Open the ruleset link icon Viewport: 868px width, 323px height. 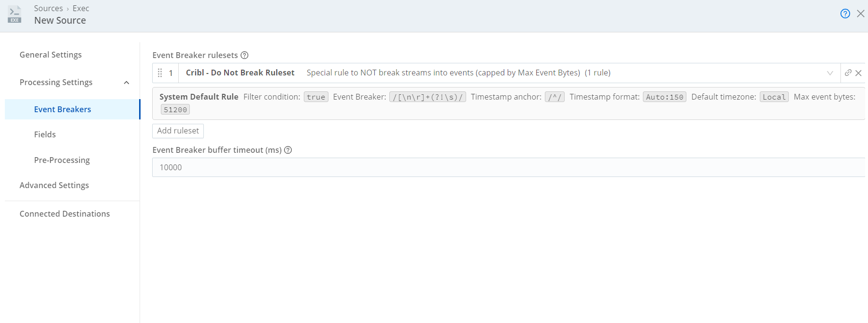pos(848,73)
